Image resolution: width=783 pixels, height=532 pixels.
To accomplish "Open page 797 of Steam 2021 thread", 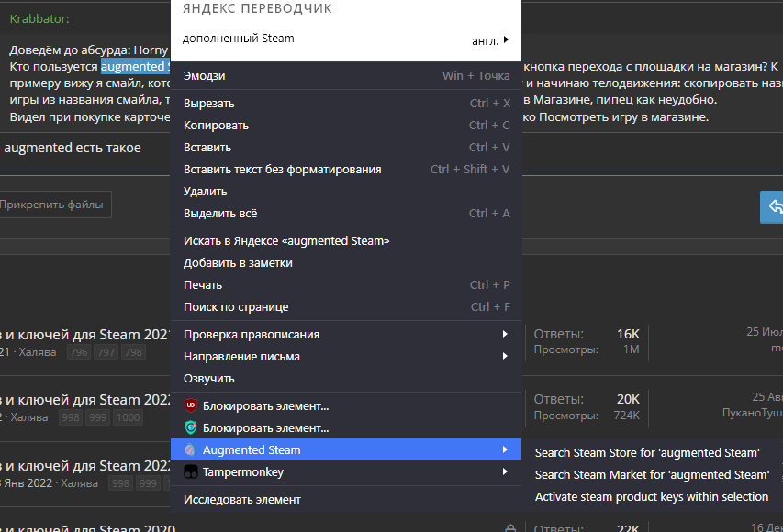I will 106,352.
